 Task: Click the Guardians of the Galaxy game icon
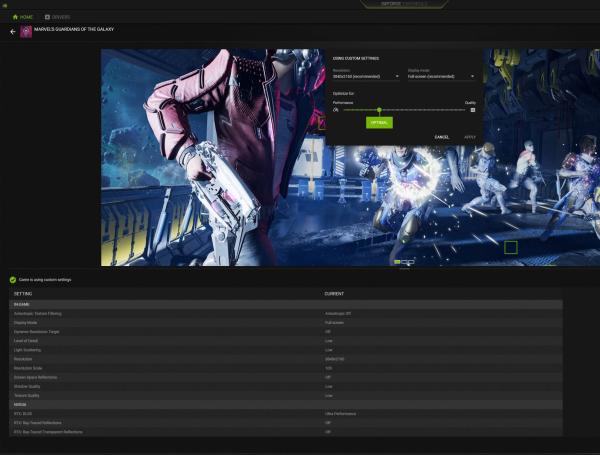[26, 32]
